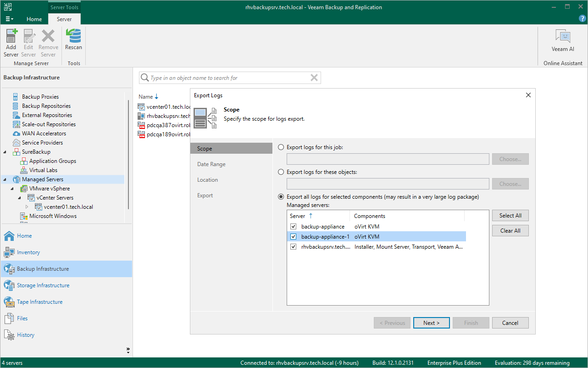Click the WAN Accelerators tree icon
The height and width of the screenshot is (368, 588).
(17, 134)
